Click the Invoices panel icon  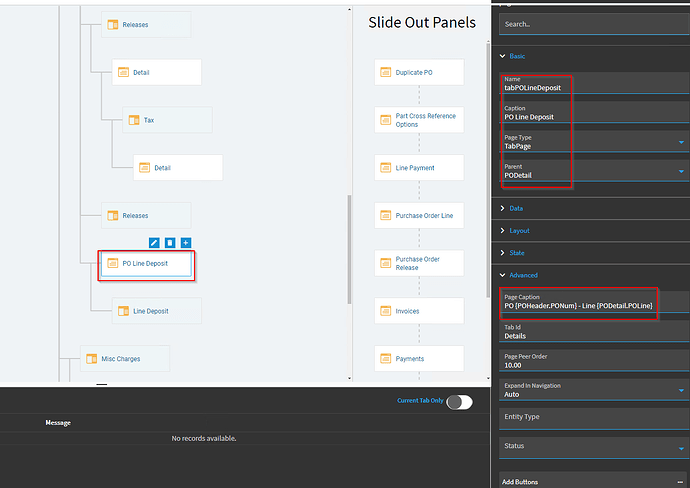tap(385, 311)
